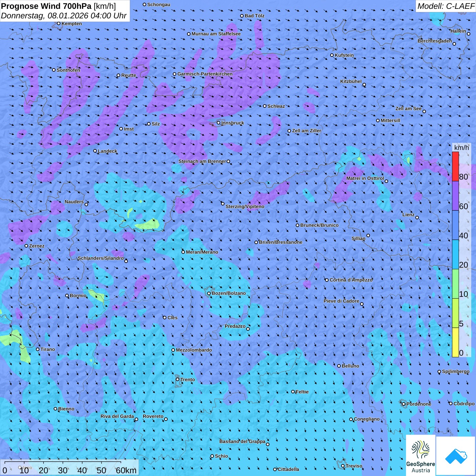Click the Pordenone city marker
This screenshot has width=476, height=476.
404,404
